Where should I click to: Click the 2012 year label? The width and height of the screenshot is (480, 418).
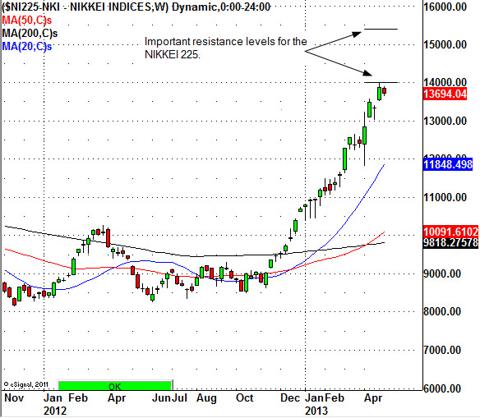click(55, 411)
